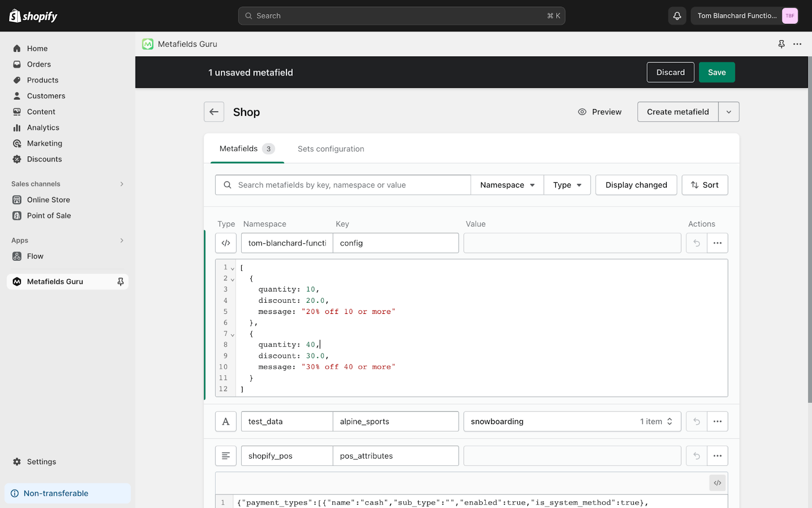Click the JSON type icon for config metafield
The width and height of the screenshot is (812, 508).
226,243
